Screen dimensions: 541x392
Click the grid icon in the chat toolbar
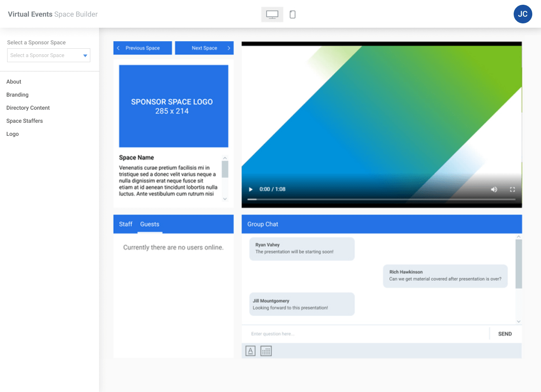[266, 350]
